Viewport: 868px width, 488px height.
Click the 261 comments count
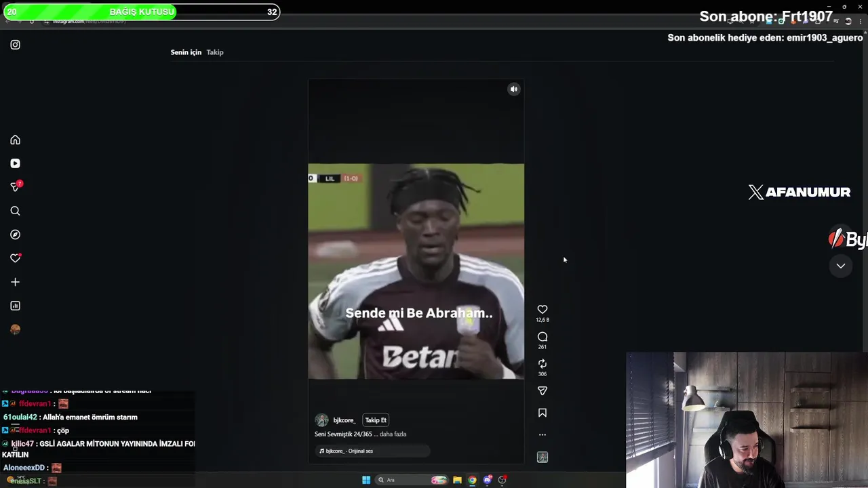click(542, 347)
